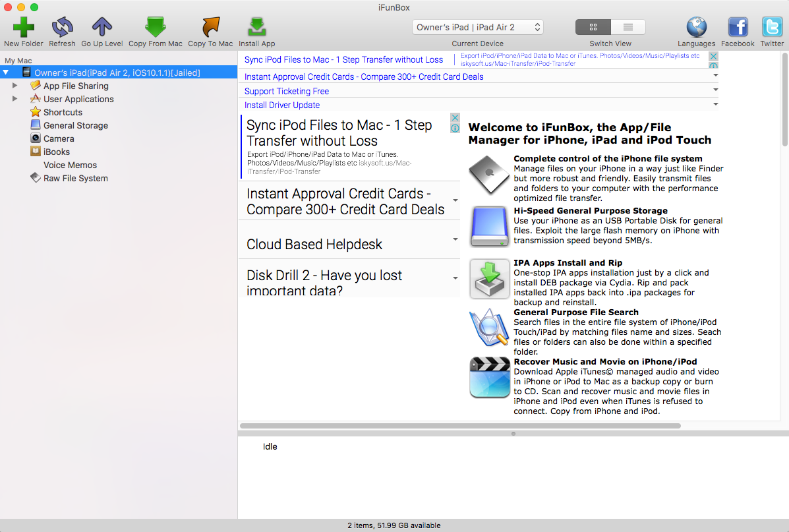Switch to list view
Image resolution: width=789 pixels, height=532 pixels.
628,27
